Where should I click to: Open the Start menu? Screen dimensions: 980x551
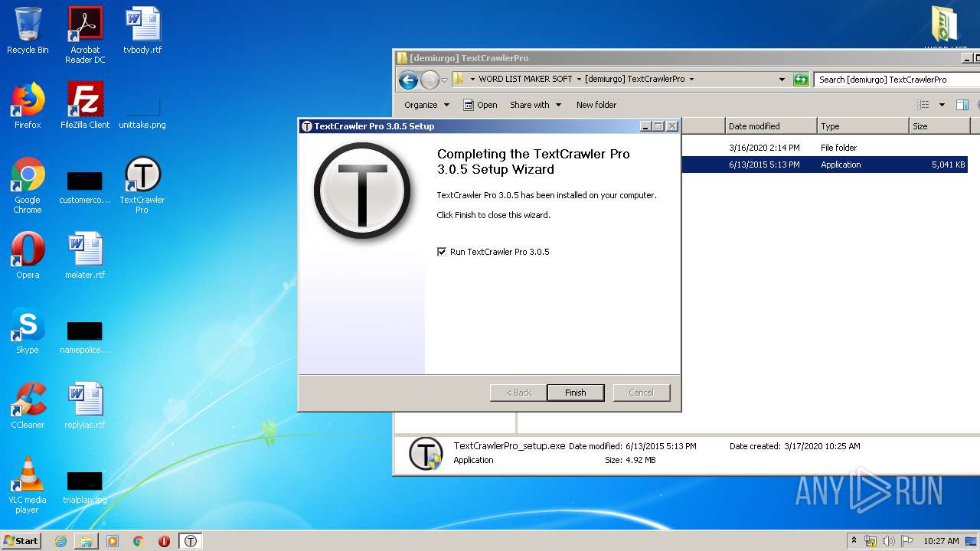(x=21, y=541)
